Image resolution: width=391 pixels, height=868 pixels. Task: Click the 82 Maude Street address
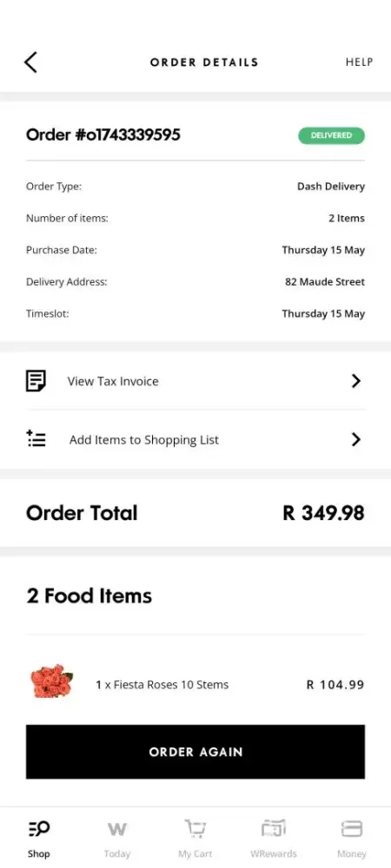[x=325, y=282]
